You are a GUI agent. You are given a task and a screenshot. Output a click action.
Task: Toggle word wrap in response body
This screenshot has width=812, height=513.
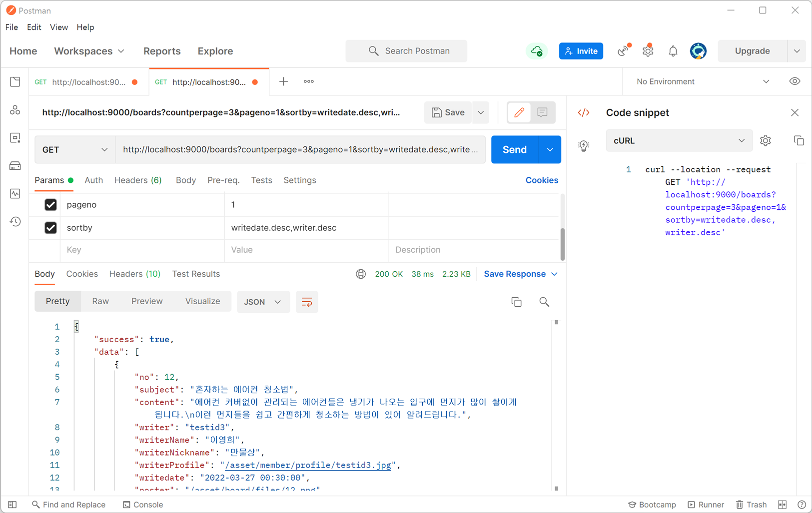[307, 302]
